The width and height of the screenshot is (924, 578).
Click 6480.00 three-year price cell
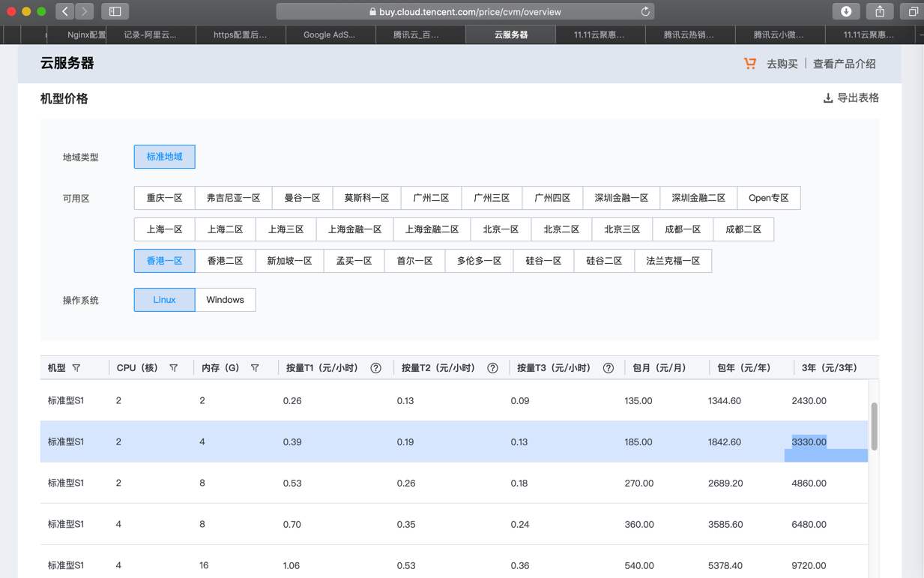[809, 525]
